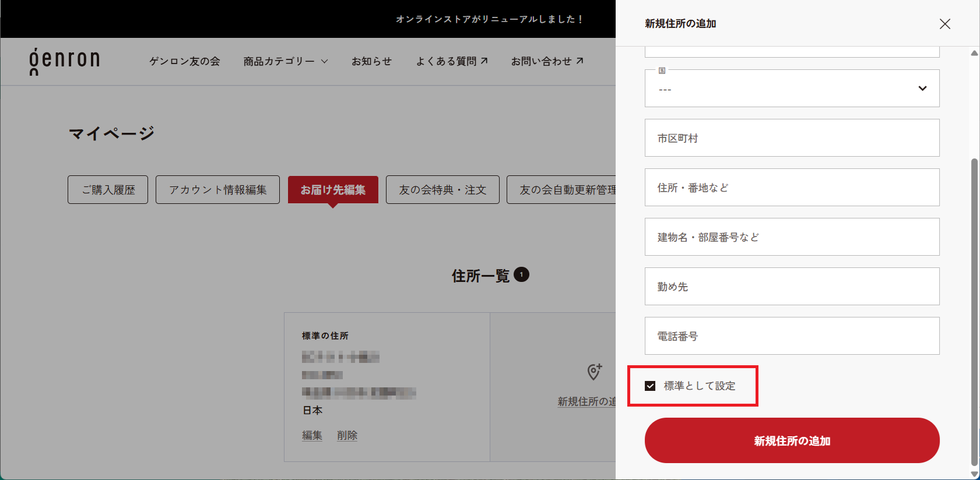Viewport: 980px width, 480px height.
Task: Open the ゲンロン友の会 menu item
Action: [x=184, y=61]
